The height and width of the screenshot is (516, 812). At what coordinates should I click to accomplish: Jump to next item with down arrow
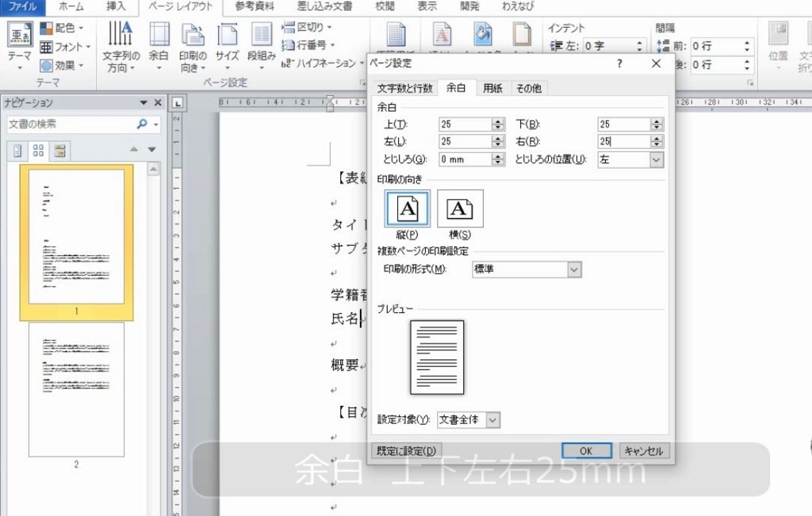pyautogui.click(x=151, y=149)
